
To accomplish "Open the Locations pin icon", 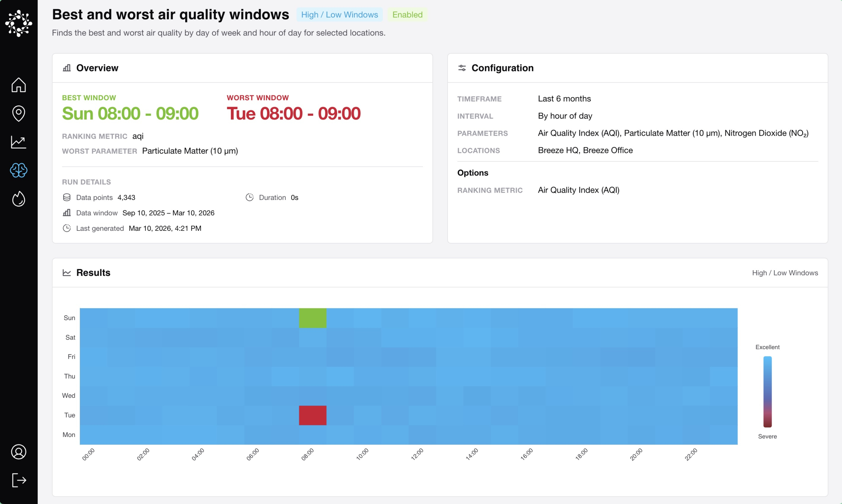I will [x=19, y=113].
